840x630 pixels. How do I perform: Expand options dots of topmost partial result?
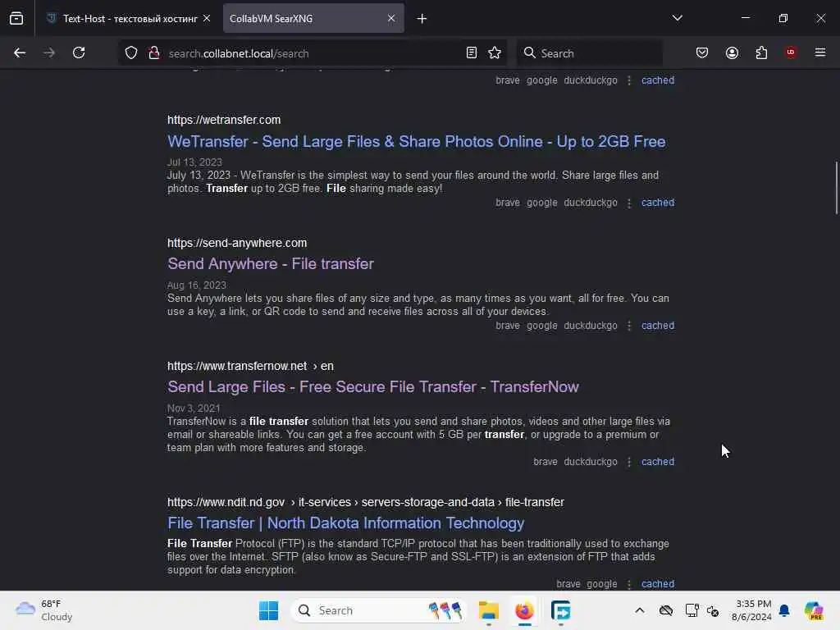coord(629,80)
